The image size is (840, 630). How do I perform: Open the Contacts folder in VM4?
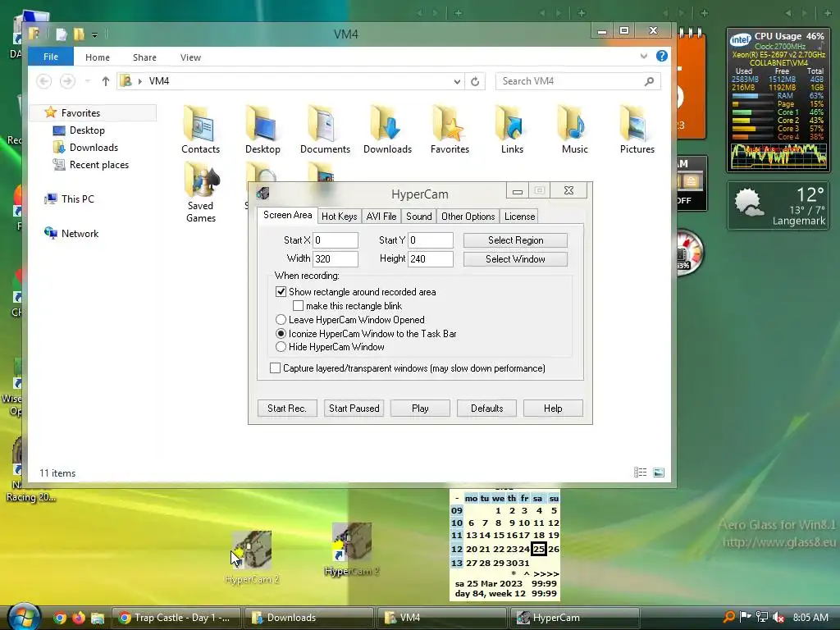click(x=200, y=130)
